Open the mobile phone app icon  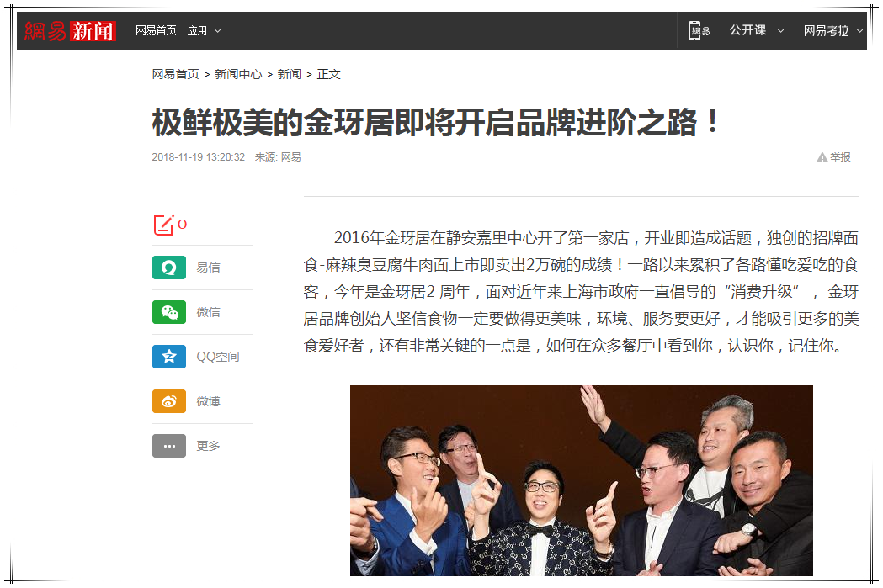coord(699,30)
